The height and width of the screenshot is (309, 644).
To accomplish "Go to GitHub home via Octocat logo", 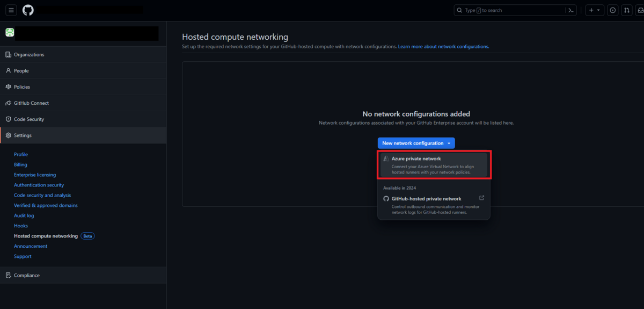I will pyautogui.click(x=28, y=10).
